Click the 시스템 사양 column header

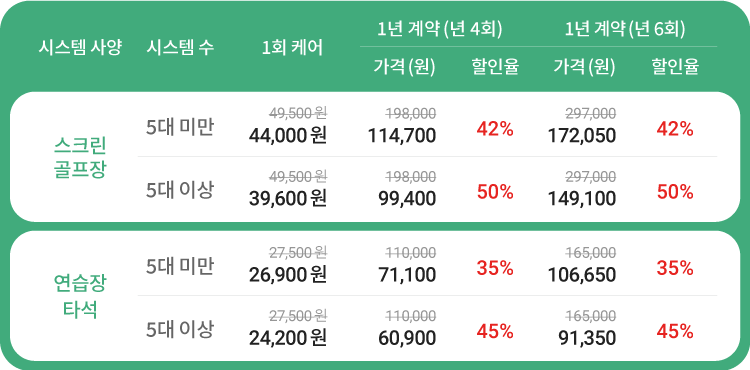(x=80, y=48)
